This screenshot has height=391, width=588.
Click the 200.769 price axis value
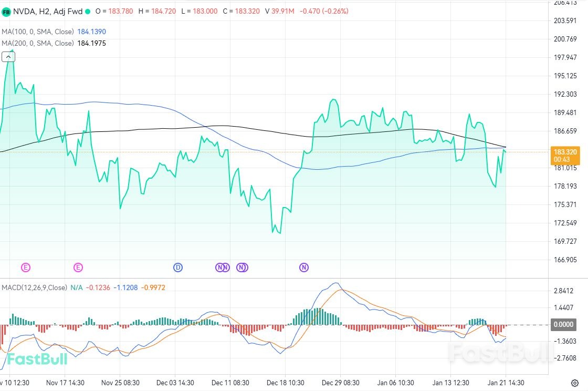click(565, 39)
